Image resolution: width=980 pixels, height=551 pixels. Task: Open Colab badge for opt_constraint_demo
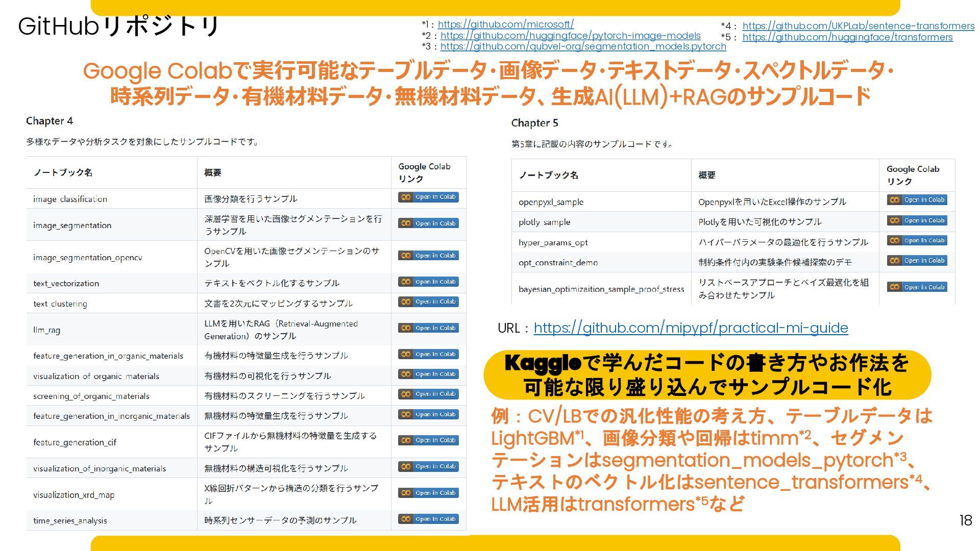pyautogui.click(x=917, y=261)
